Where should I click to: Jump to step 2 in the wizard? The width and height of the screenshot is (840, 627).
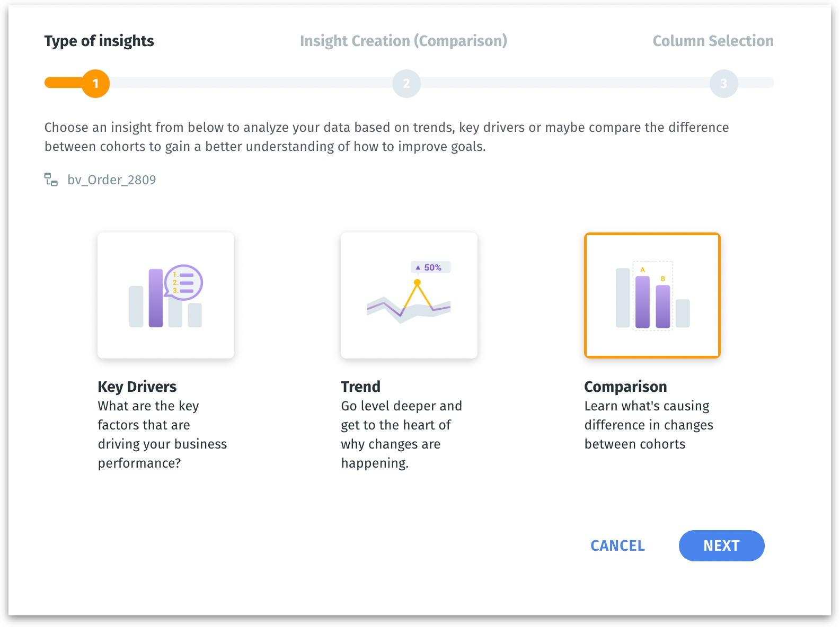point(406,84)
